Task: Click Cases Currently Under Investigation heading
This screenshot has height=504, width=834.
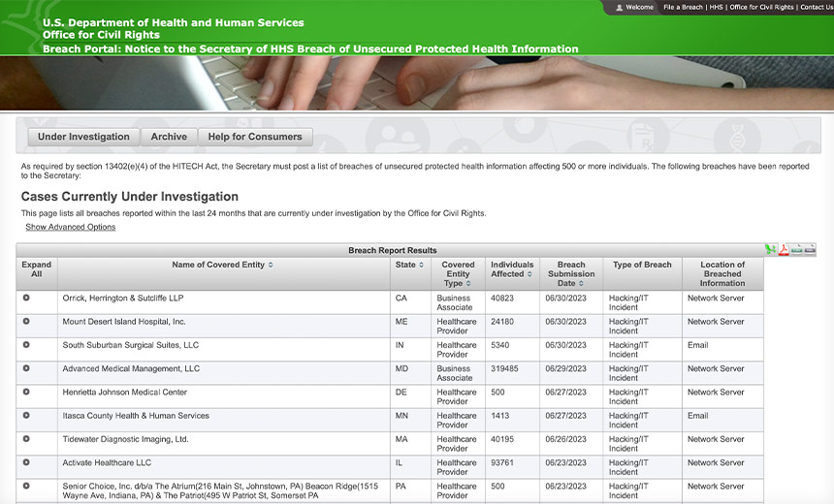Action: 130,197
